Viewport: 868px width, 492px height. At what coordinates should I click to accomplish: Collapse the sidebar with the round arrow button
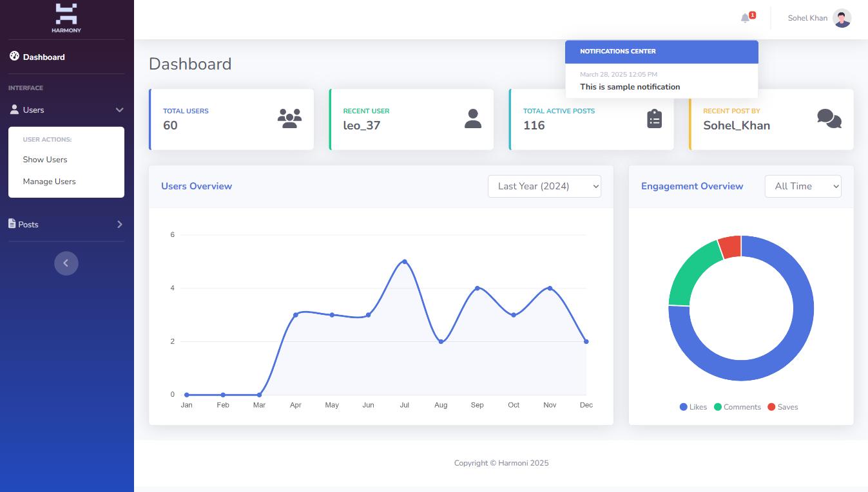(x=66, y=263)
